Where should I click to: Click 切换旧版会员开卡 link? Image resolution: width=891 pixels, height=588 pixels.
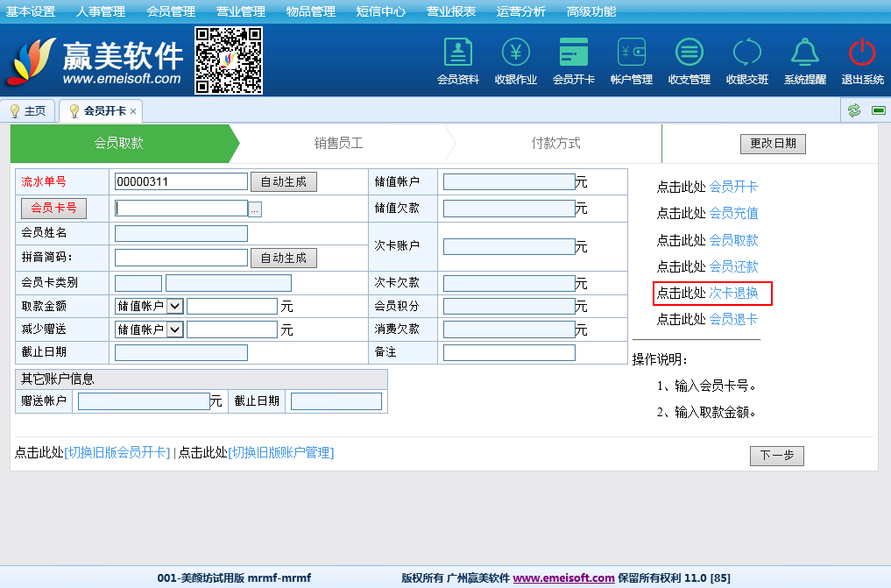click(x=117, y=453)
